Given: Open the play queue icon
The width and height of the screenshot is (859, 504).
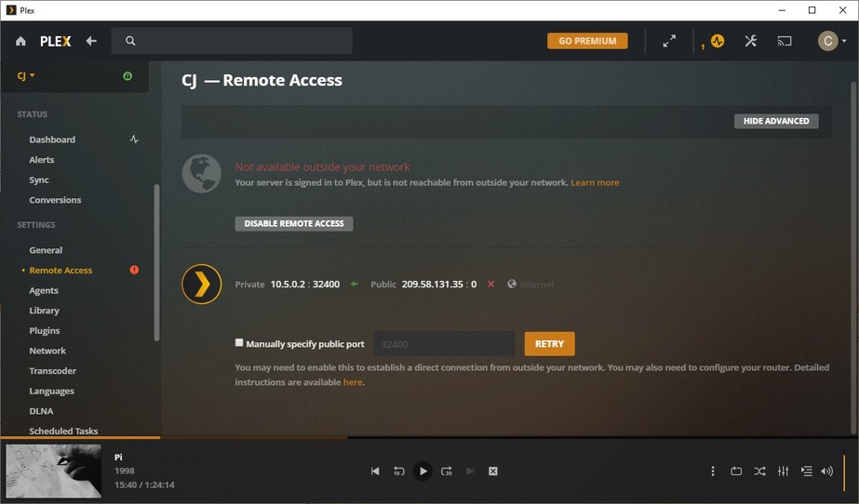Looking at the screenshot, I should tap(806, 471).
